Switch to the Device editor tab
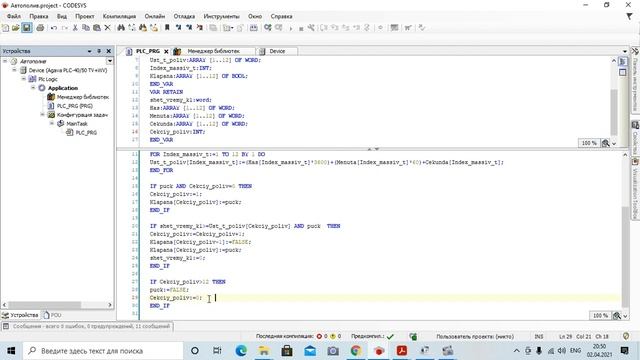 [x=277, y=51]
